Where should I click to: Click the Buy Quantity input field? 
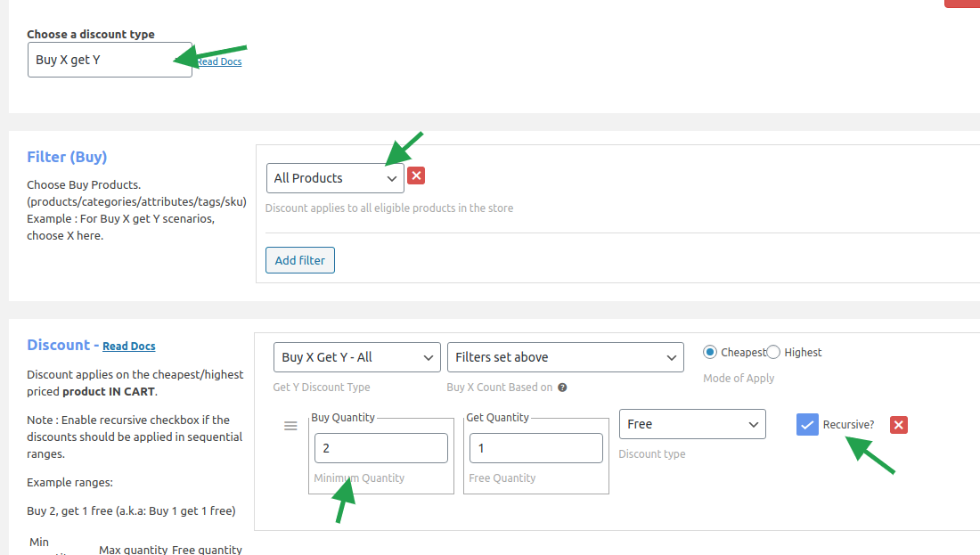(x=380, y=448)
